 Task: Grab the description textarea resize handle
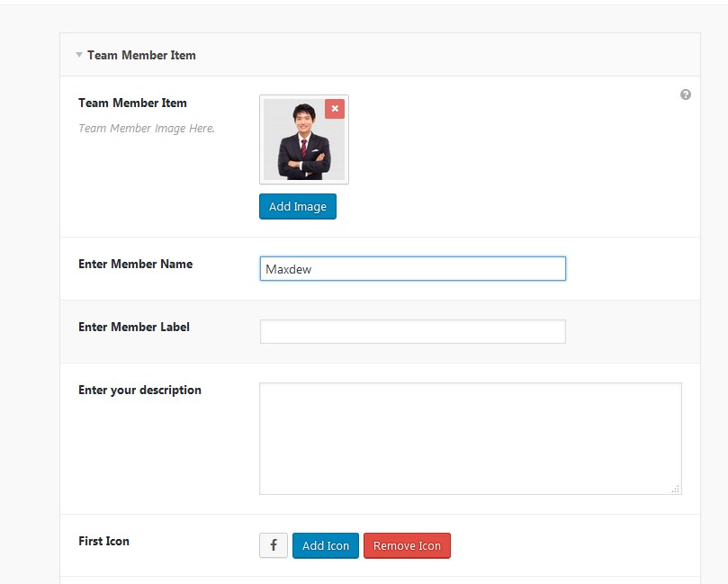tap(676, 489)
